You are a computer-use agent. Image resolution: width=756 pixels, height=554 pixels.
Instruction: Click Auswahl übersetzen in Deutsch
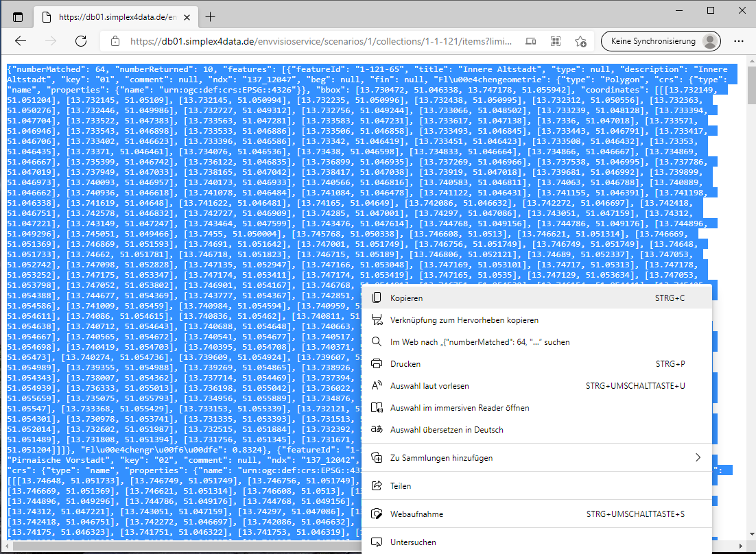[447, 430]
